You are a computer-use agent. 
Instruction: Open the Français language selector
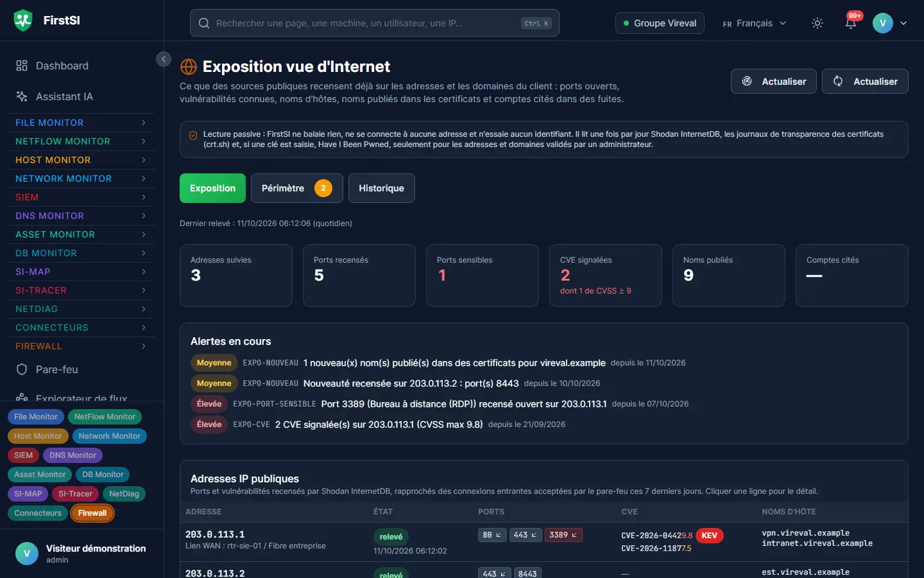tap(754, 23)
